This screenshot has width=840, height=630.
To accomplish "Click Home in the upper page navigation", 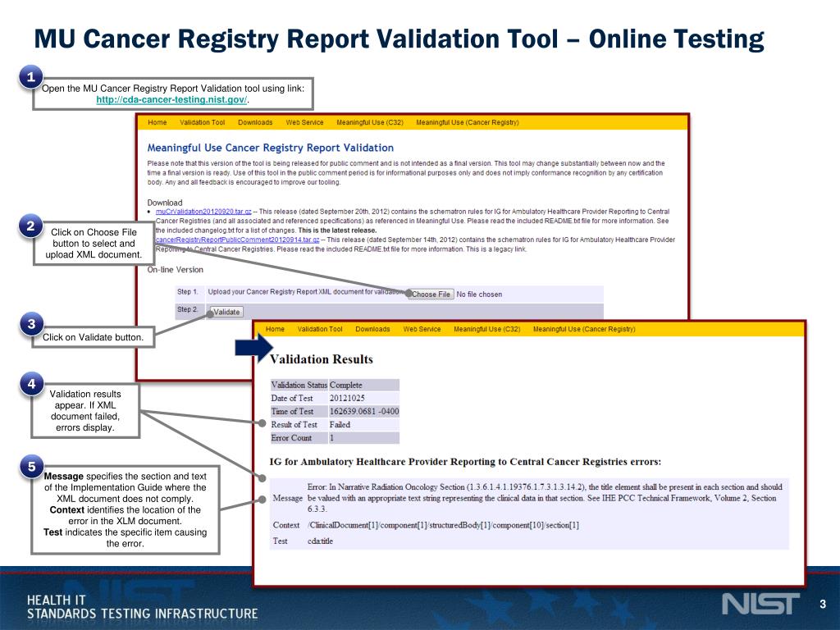I will (157, 122).
